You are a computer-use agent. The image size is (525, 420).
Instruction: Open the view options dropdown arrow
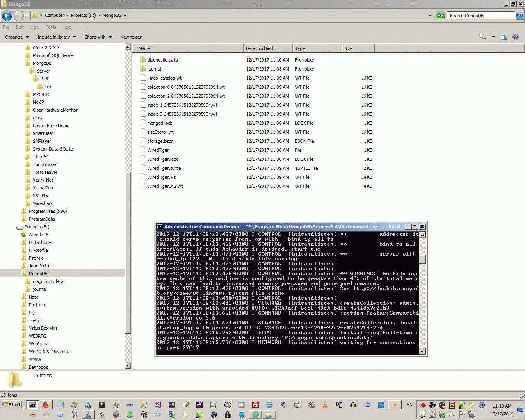click(x=493, y=37)
